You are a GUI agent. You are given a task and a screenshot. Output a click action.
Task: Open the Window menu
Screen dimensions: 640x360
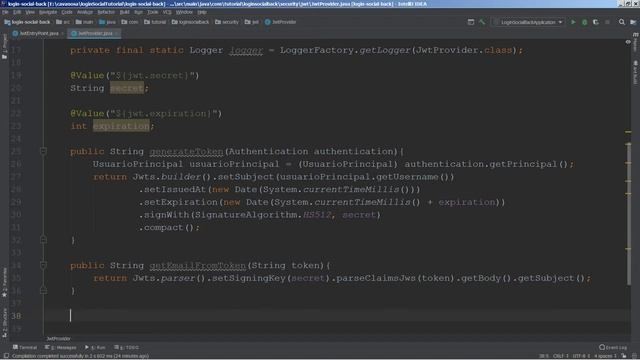184,12
